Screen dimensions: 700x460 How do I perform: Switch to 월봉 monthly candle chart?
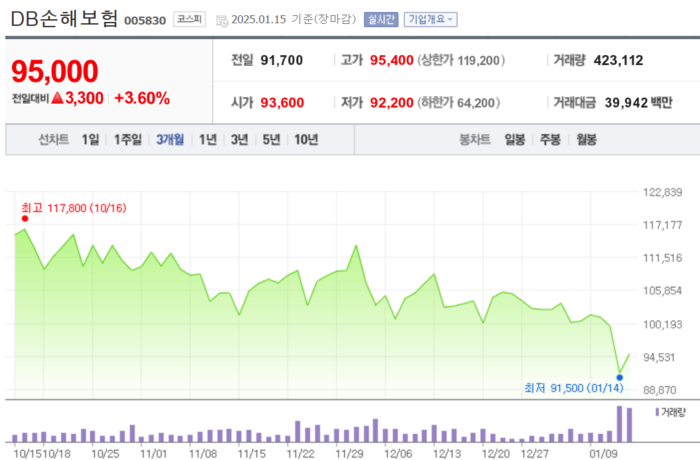tap(586, 140)
